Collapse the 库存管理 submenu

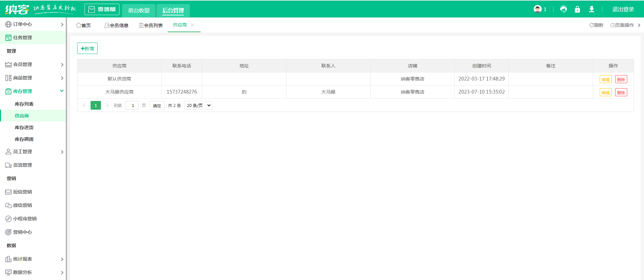point(33,91)
